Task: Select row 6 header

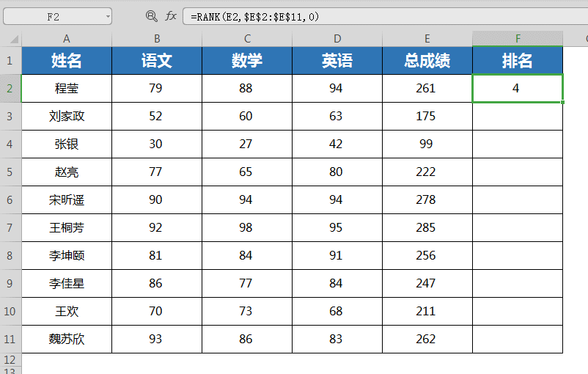Action: click(x=10, y=200)
